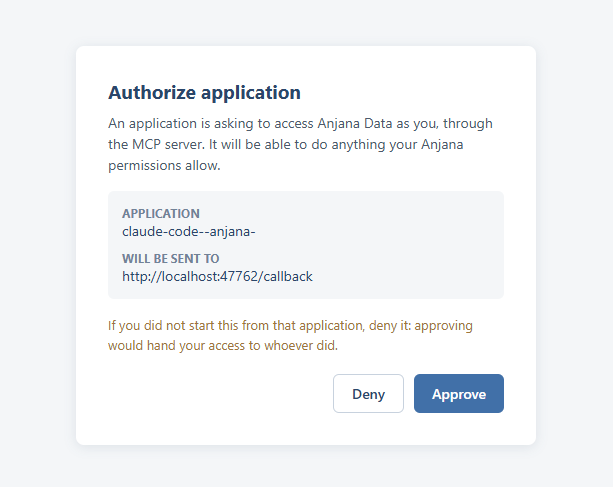
Task: Select the claude-code--anjana- application name
Action: (189, 231)
